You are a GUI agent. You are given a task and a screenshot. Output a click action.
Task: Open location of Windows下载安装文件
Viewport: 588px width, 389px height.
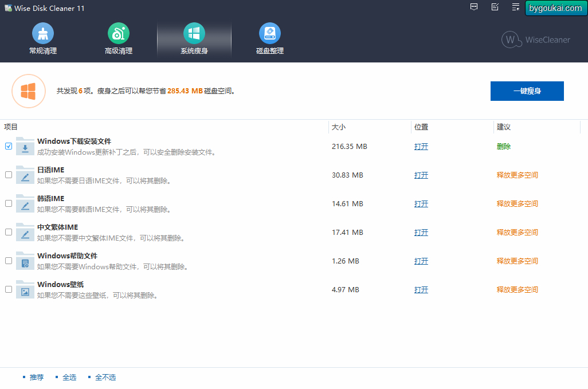coord(421,147)
